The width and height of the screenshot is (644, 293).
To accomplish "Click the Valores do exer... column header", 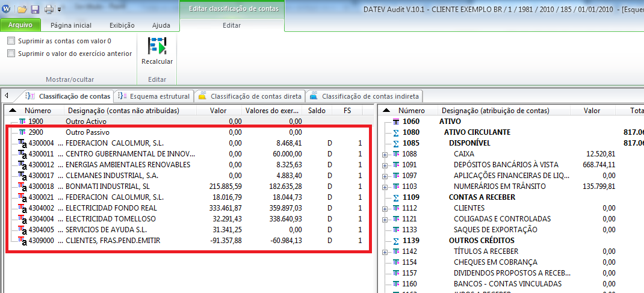I will (x=271, y=110).
